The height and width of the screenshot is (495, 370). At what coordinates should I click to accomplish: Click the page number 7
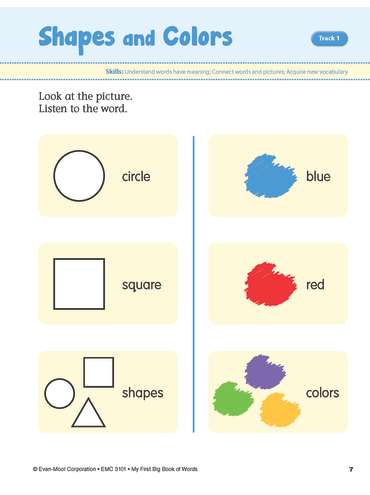click(x=351, y=469)
